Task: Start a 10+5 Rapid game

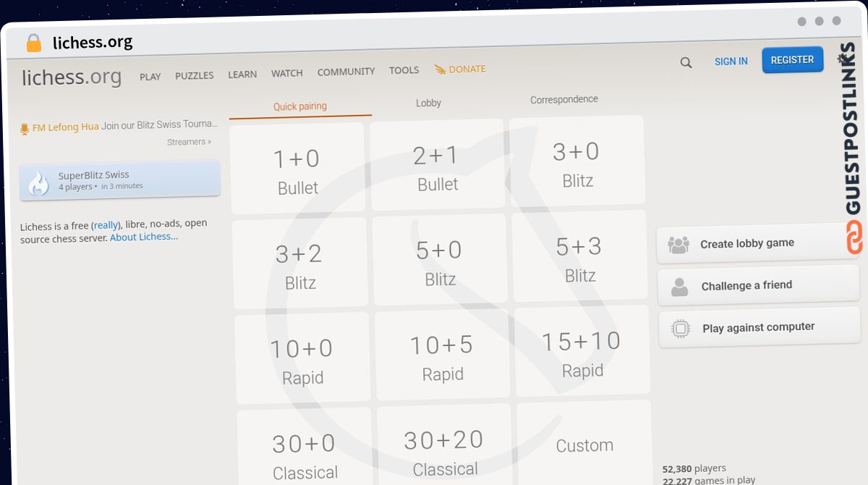Action: click(x=442, y=355)
